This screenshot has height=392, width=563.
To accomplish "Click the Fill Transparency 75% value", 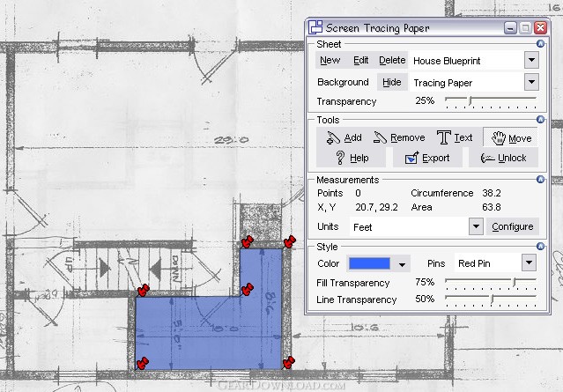I will click(x=425, y=282).
